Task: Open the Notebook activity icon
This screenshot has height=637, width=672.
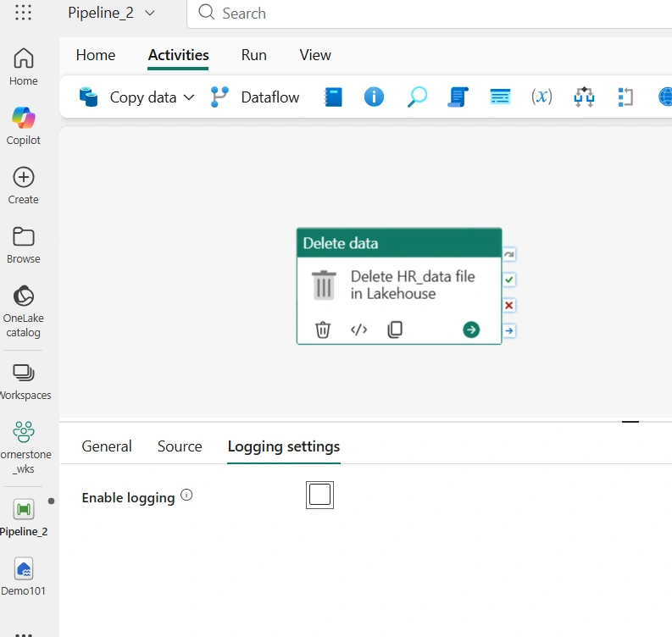Action: point(333,97)
